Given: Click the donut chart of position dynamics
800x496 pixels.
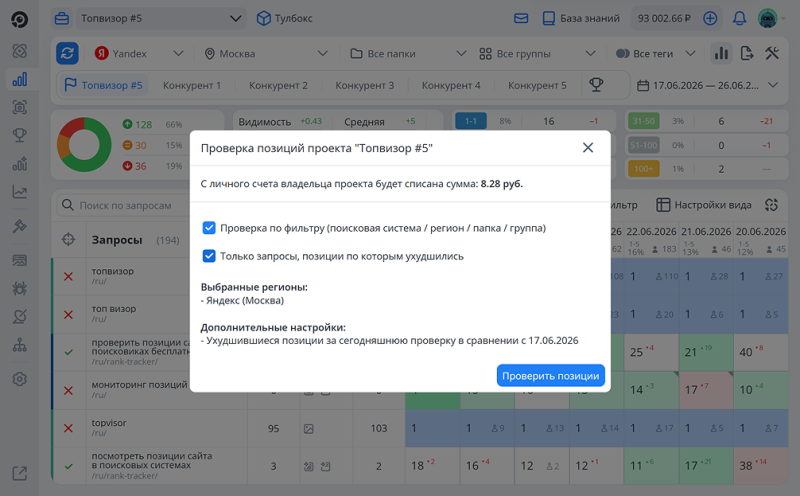Looking at the screenshot, I should click(x=84, y=144).
